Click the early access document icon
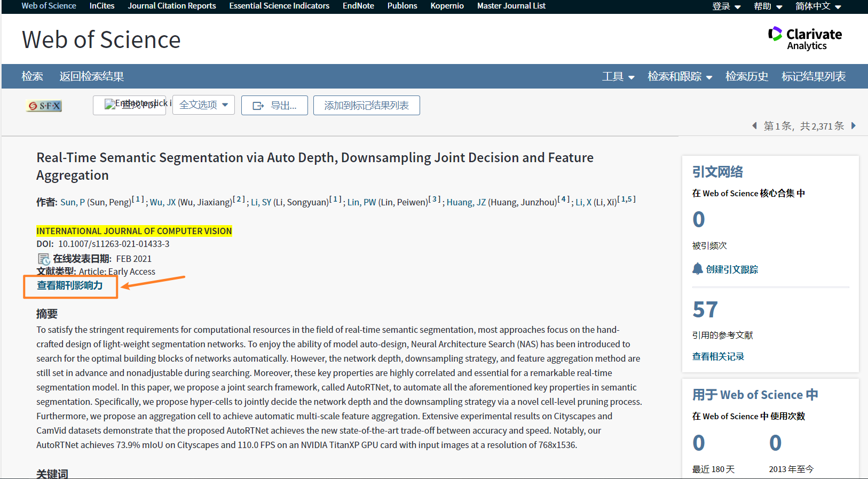 tap(44, 259)
